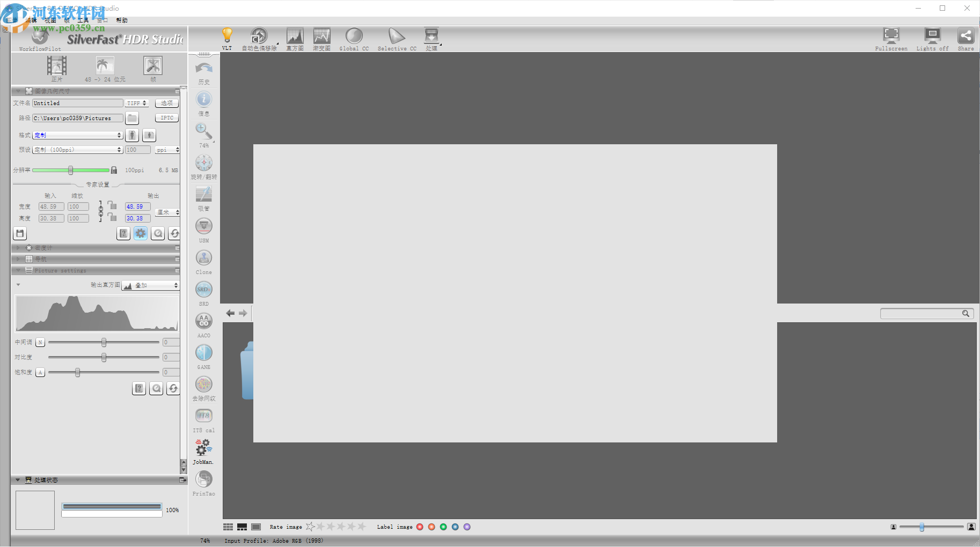Screen dimensions: 980x547
Task: Click the 处理 process tool icon
Action: [432, 39]
